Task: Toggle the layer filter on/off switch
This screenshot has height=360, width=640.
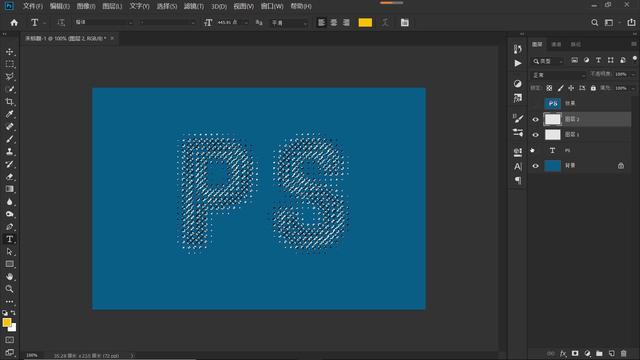Action: 635,59
